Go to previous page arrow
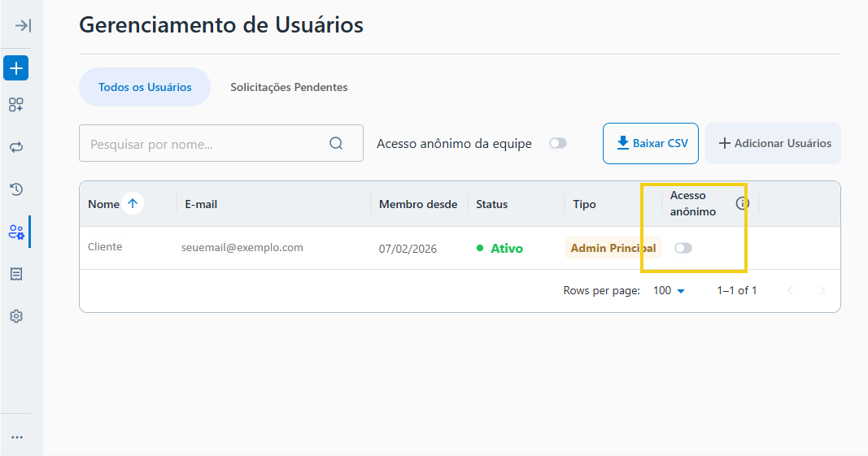The image size is (868, 456). (790, 290)
